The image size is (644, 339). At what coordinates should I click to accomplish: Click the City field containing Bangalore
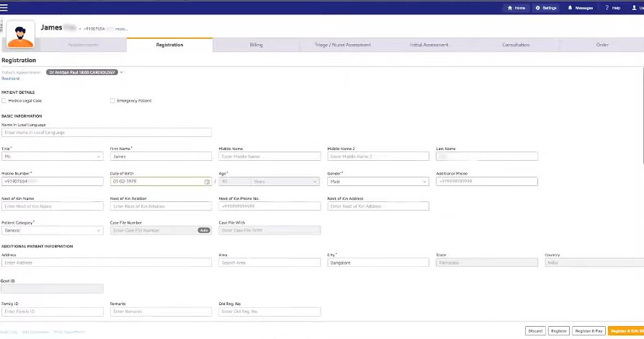[378, 263]
